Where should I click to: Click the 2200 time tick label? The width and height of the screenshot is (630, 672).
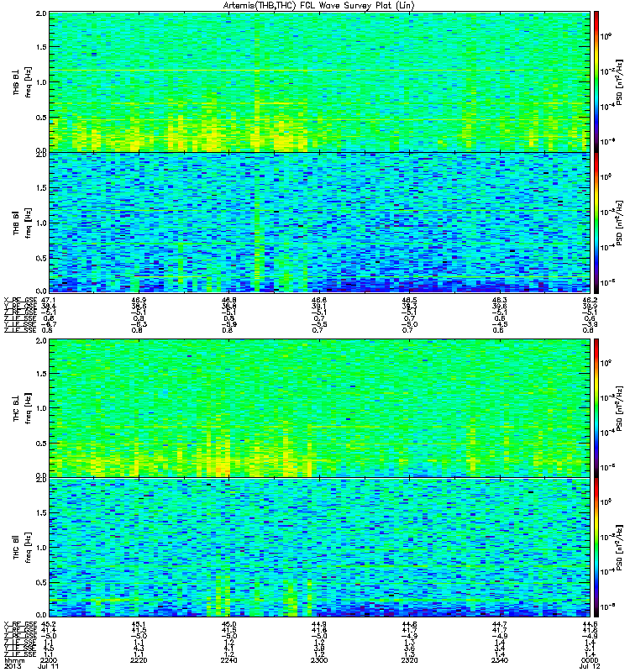(48, 660)
